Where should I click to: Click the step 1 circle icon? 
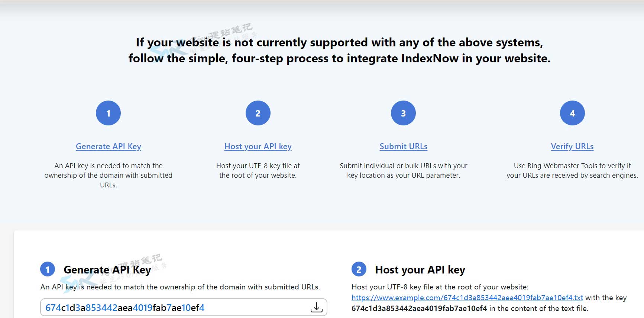click(108, 113)
